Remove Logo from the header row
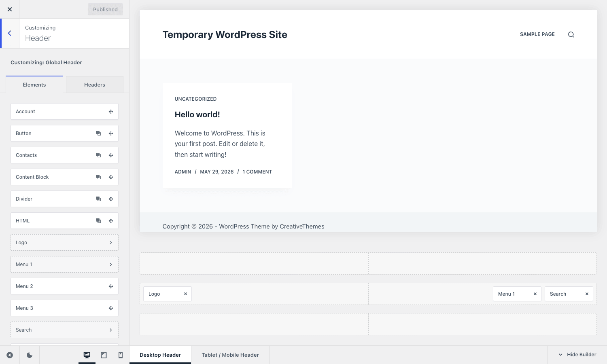Viewport: 607px width, 364px height. pyautogui.click(x=186, y=294)
